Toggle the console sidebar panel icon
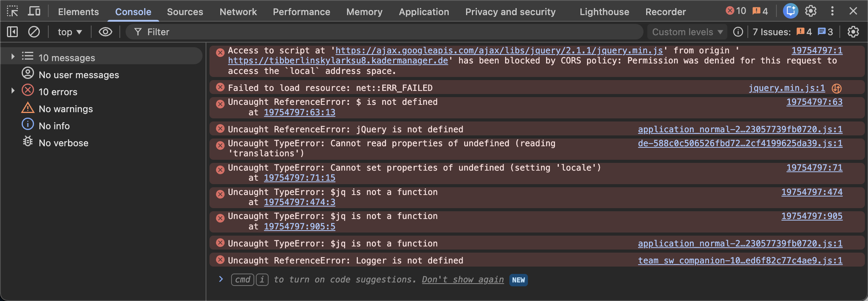The image size is (868, 301). [12, 32]
